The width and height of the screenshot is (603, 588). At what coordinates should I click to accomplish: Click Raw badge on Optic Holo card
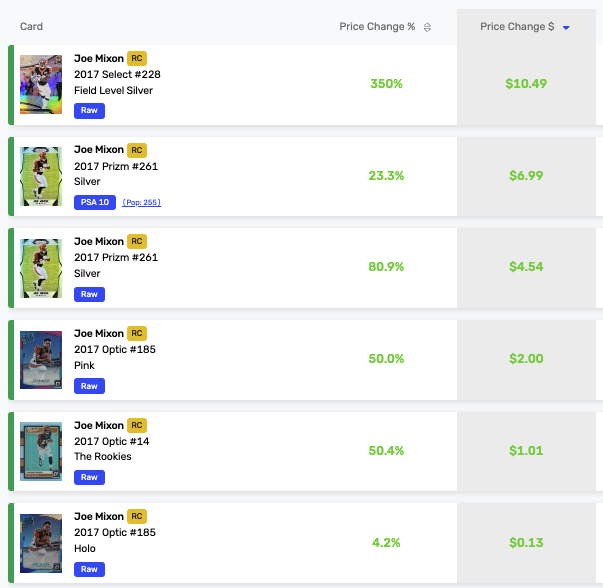pyautogui.click(x=89, y=570)
